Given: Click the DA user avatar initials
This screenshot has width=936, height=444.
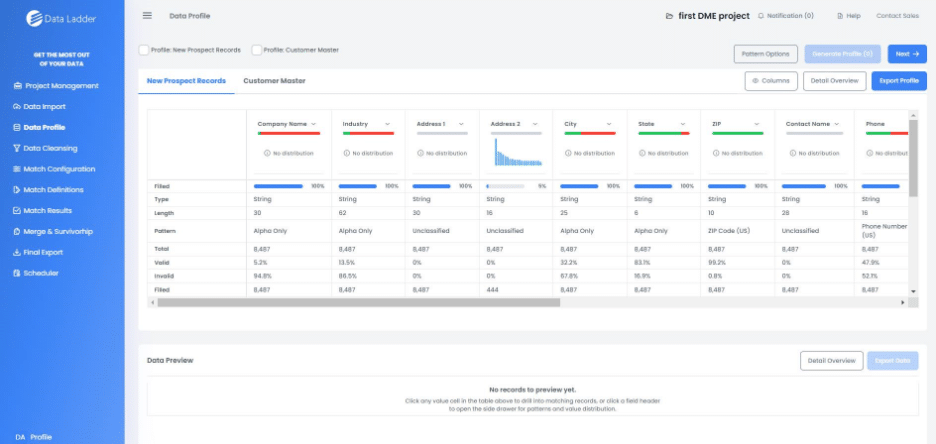Looking at the screenshot, I should click(20, 437).
